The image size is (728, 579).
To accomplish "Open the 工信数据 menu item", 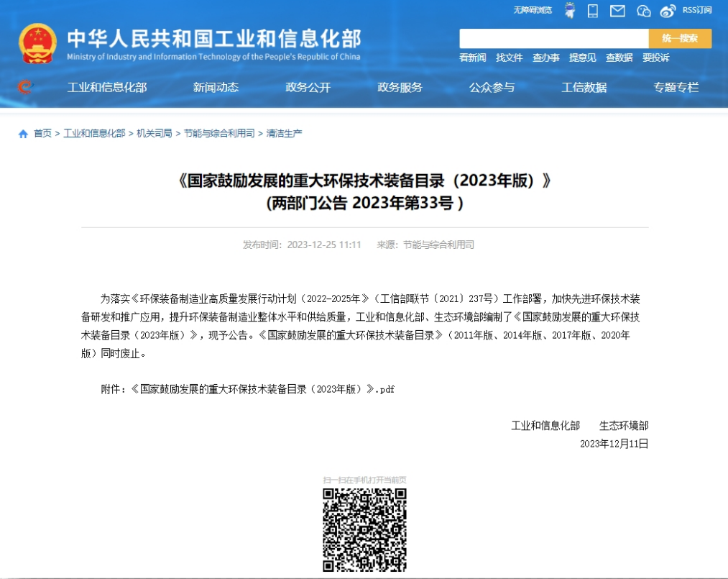I will [x=584, y=87].
